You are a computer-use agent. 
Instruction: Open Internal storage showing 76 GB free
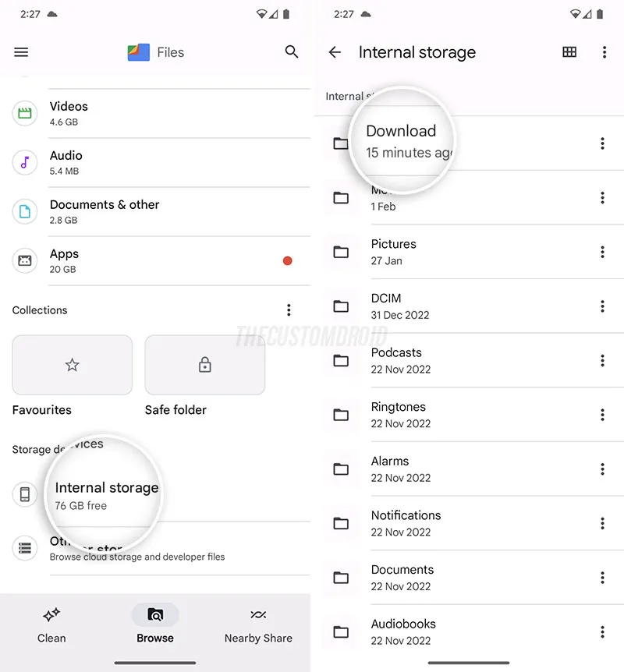pos(105,494)
